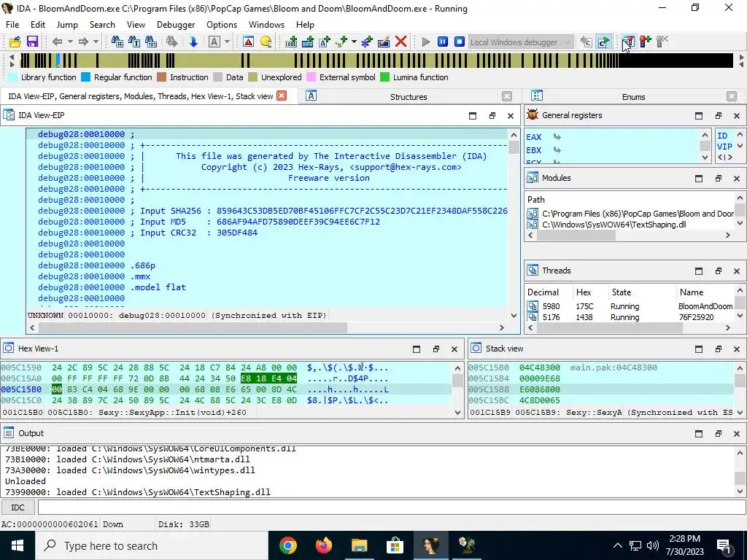Click the breakpoint list icon

(628, 42)
